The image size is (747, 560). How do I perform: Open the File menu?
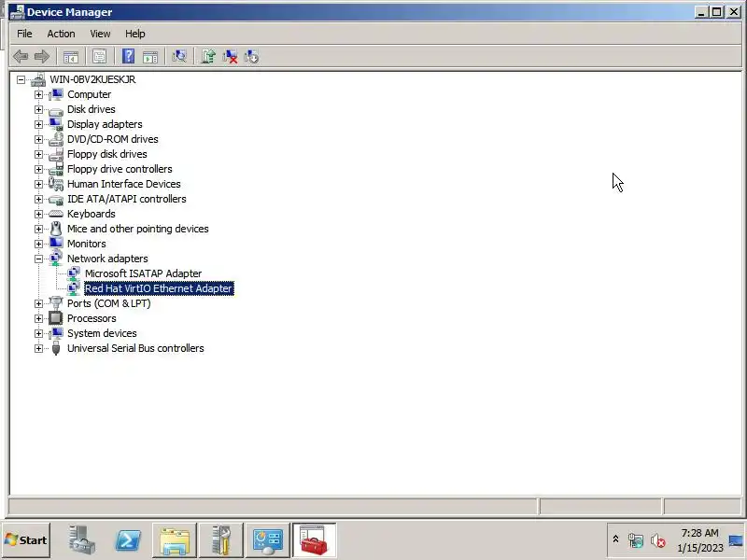(24, 34)
